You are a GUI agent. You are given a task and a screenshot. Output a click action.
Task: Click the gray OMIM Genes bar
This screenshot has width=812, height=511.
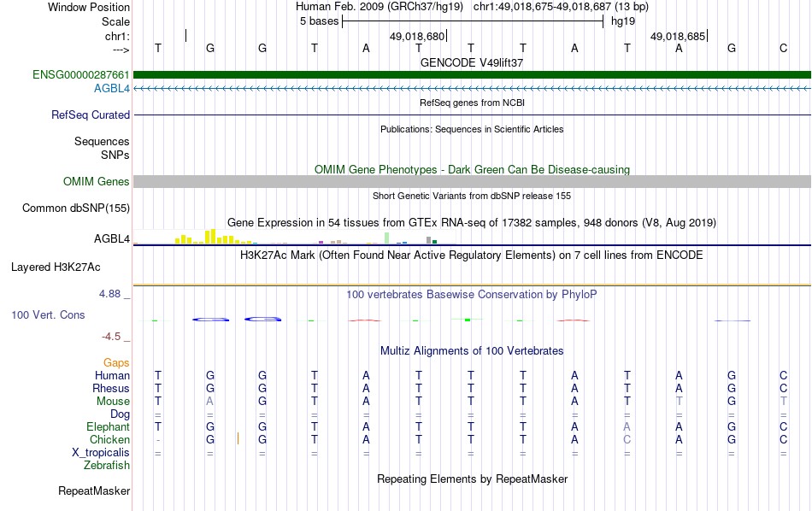(472, 181)
